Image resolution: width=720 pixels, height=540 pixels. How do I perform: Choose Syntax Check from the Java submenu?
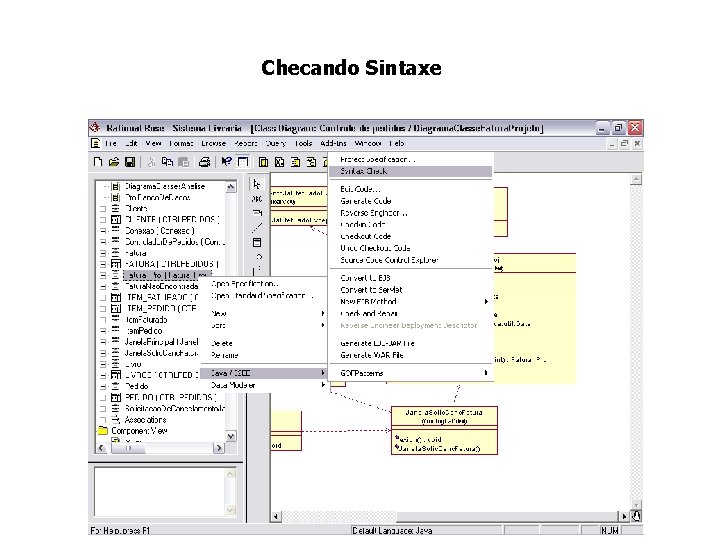pos(410,171)
